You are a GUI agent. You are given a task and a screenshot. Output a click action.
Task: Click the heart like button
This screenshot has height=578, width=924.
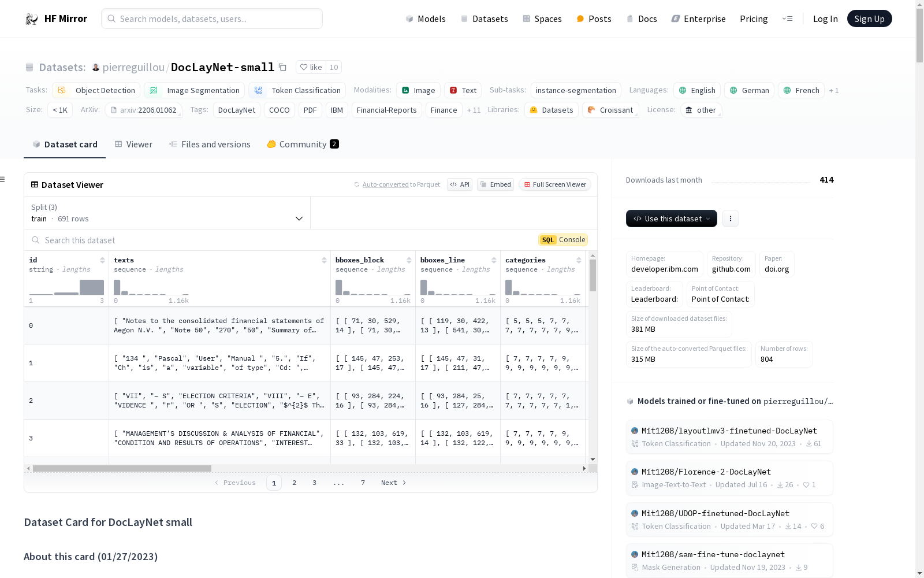point(311,67)
